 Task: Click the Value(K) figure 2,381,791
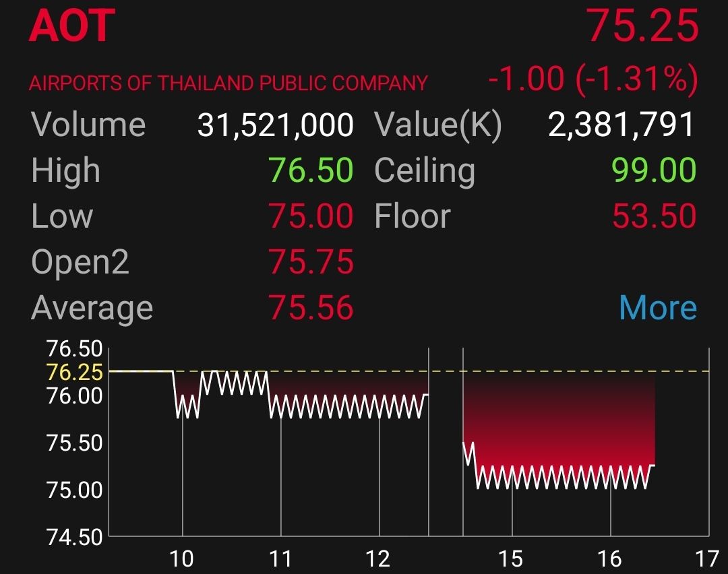coord(621,125)
